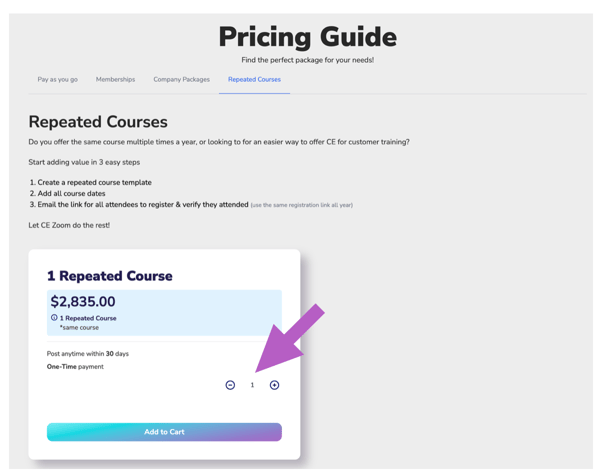Decrease course quantity with minus icon
Viewport: 606px width, 473px height.
click(x=230, y=385)
